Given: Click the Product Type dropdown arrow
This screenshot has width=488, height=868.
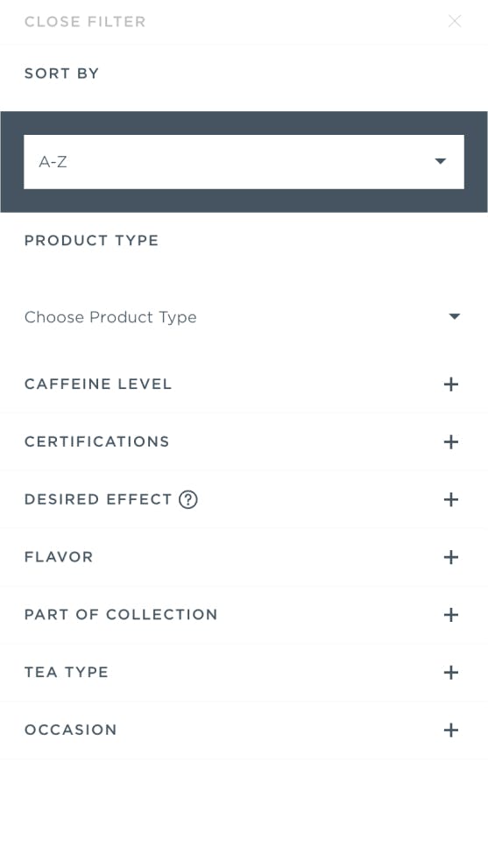Looking at the screenshot, I should 454,317.
